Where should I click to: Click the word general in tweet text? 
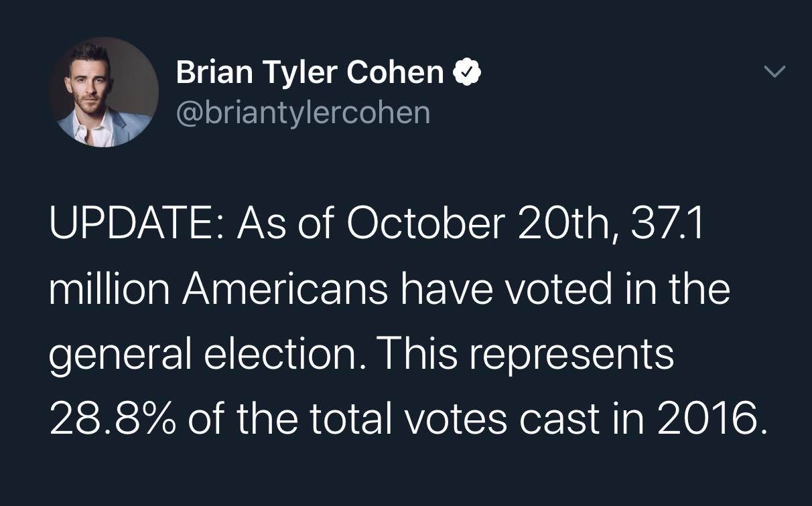click(x=117, y=355)
